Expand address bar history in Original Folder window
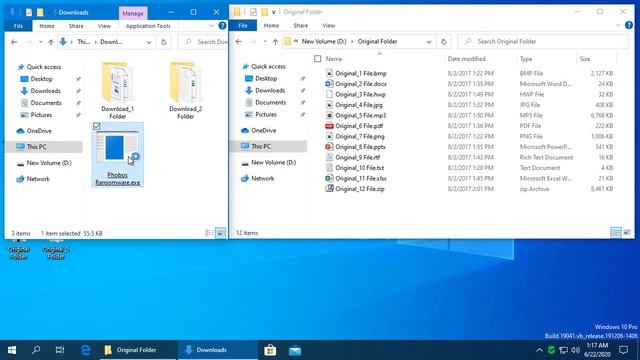Viewport: 640px width, 360px height. [x=429, y=42]
